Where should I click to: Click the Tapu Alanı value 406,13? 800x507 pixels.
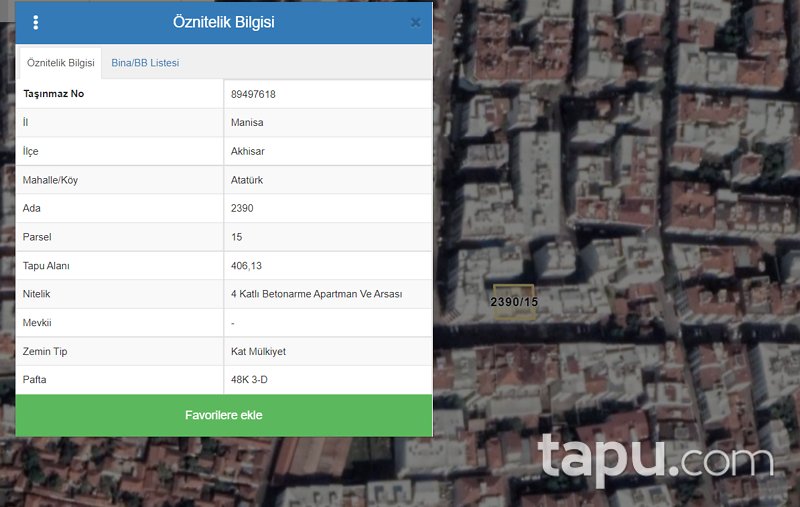[x=246, y=266]
